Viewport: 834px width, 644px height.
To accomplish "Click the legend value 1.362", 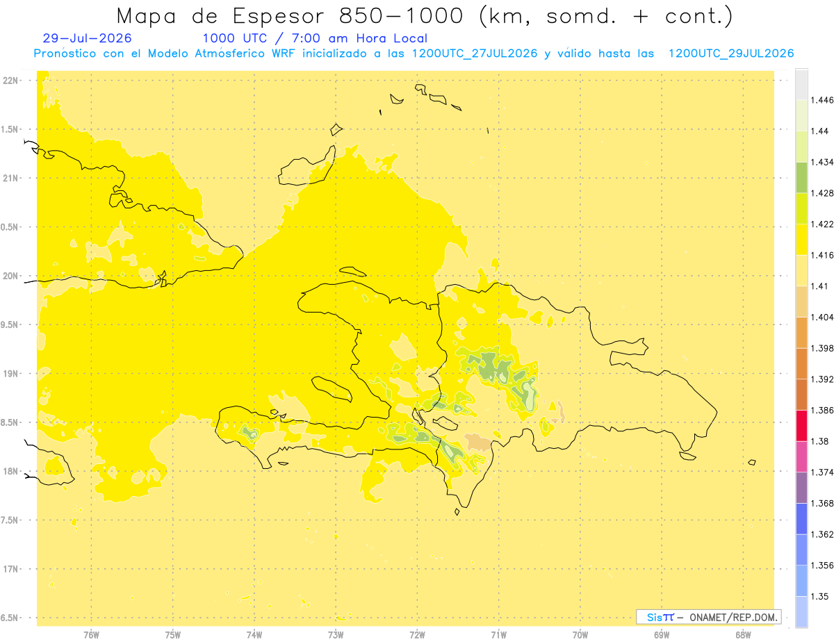I will coord(823,534).
